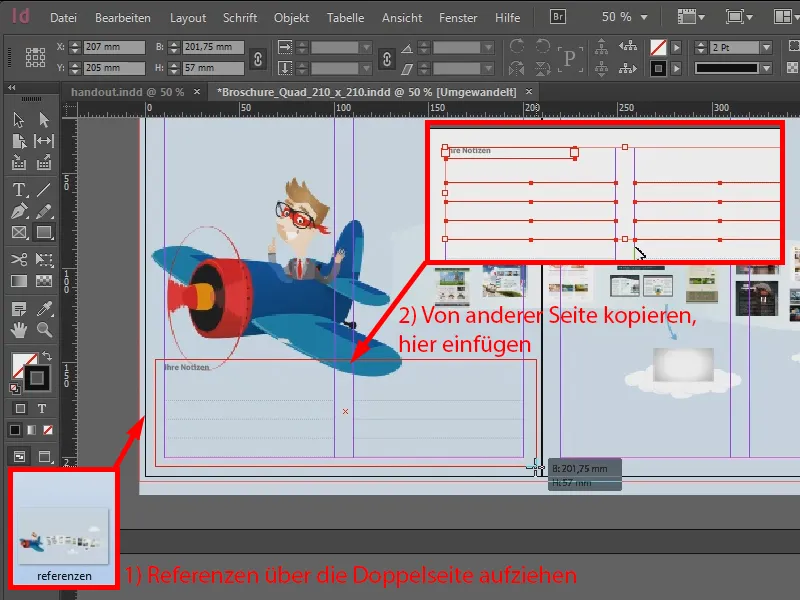Swap fill and stroke colors
The image size is (800, 600).
coord(46,356)
